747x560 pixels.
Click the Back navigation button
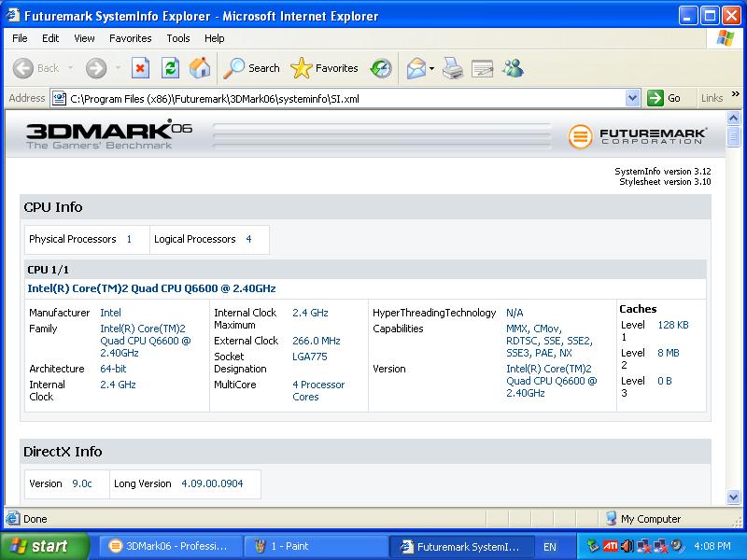click(x=35, y=68)
